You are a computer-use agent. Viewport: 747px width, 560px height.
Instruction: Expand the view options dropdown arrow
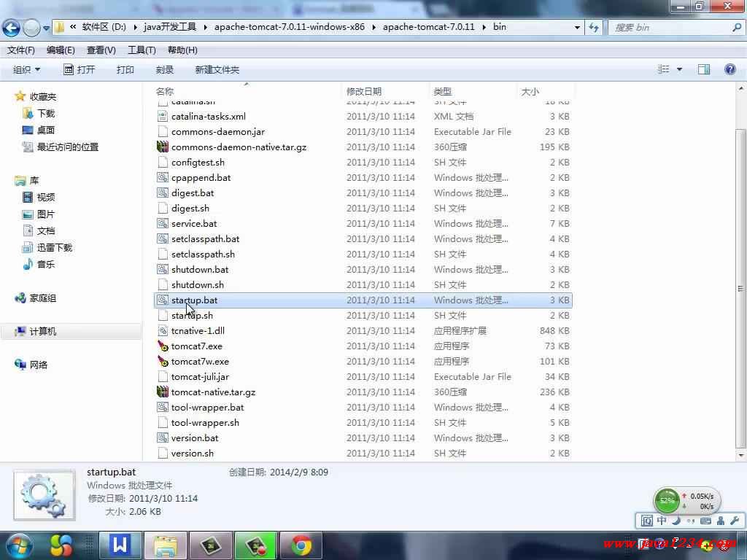679,70
